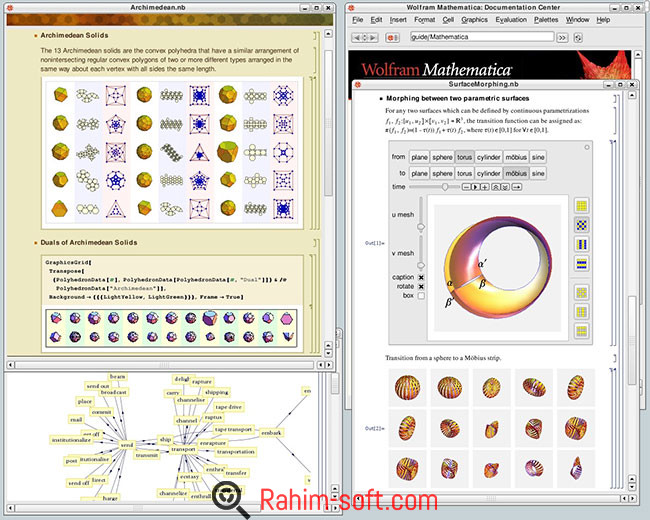Screen dimensions: 650x520
Task: Click the 'transport' graph node
Action: pos(183,449)
